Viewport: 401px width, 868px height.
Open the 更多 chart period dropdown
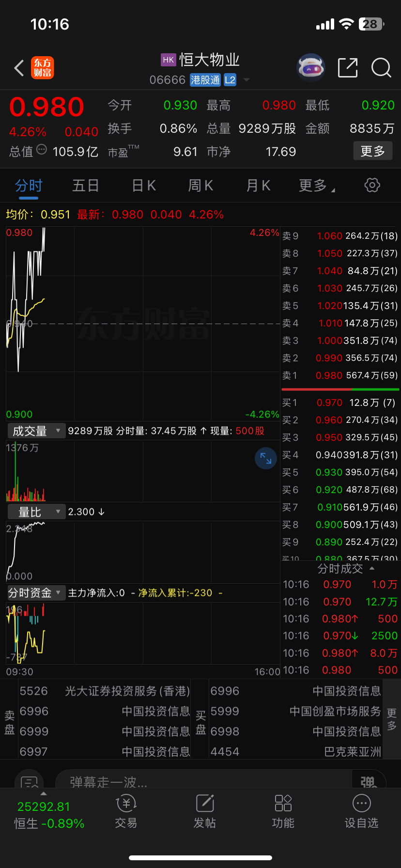click(317, 186)
